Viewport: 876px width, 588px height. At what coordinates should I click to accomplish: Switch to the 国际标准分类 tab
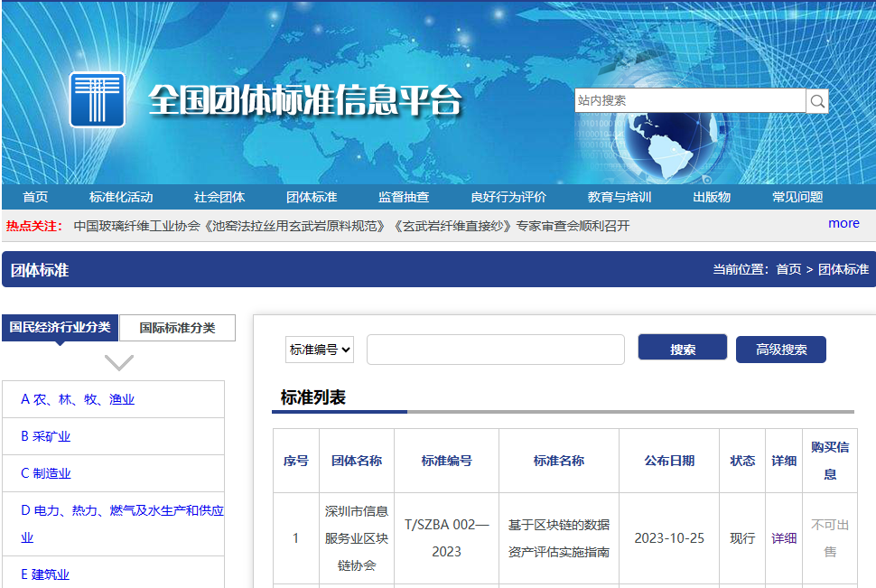[177, 327]
